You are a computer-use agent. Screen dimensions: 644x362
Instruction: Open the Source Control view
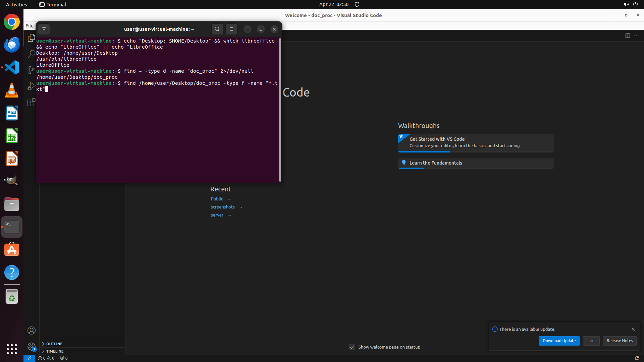pyautogui.click(x=31, y=70)
